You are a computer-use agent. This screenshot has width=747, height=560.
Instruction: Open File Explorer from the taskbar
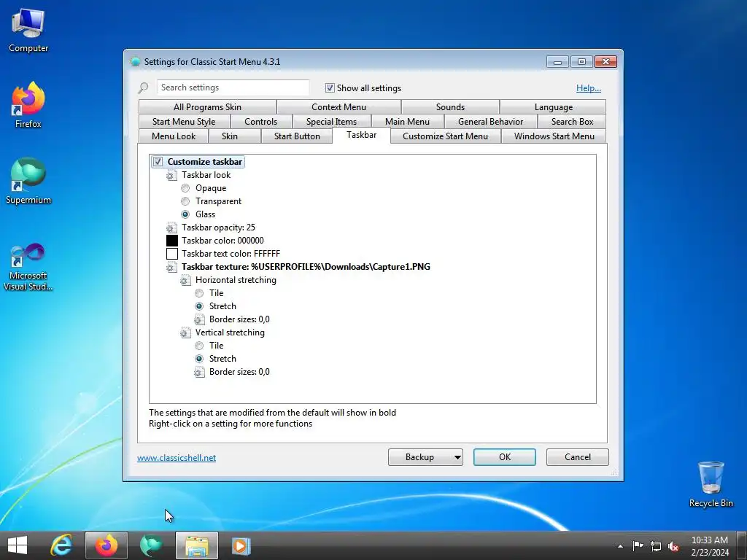(197, 545)
